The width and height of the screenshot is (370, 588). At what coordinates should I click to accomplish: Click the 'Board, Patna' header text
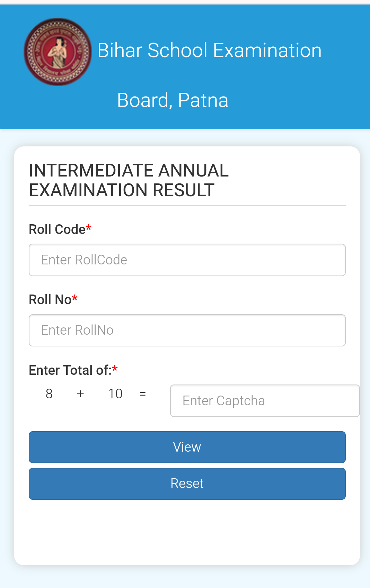[x=173, y=100]
